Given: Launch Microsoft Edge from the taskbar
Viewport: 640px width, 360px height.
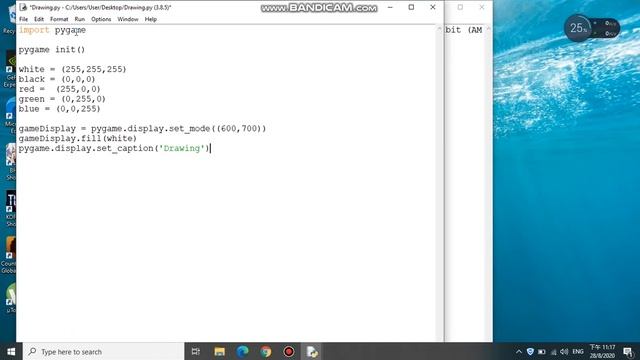Looking at the screenshot, I should pyautogui.click(x=242, y=351).
